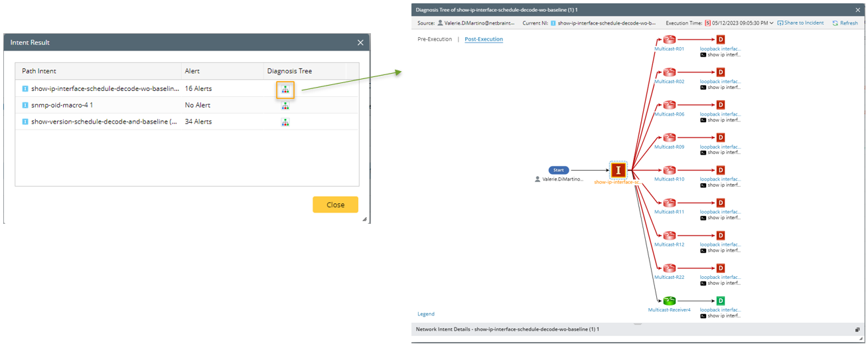
Task: Select the red D diagnosis node for Multicast-R06
Action: point(720,105)
